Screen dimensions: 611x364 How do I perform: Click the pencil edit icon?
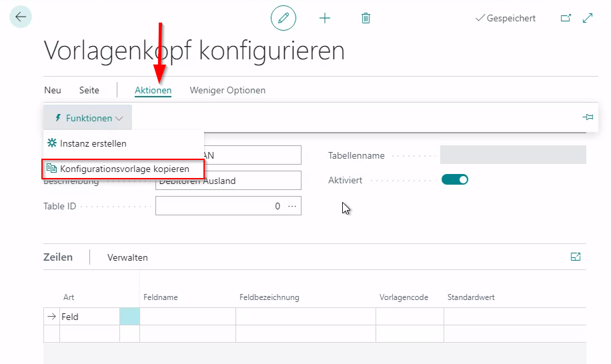click(x=283, y=18)
